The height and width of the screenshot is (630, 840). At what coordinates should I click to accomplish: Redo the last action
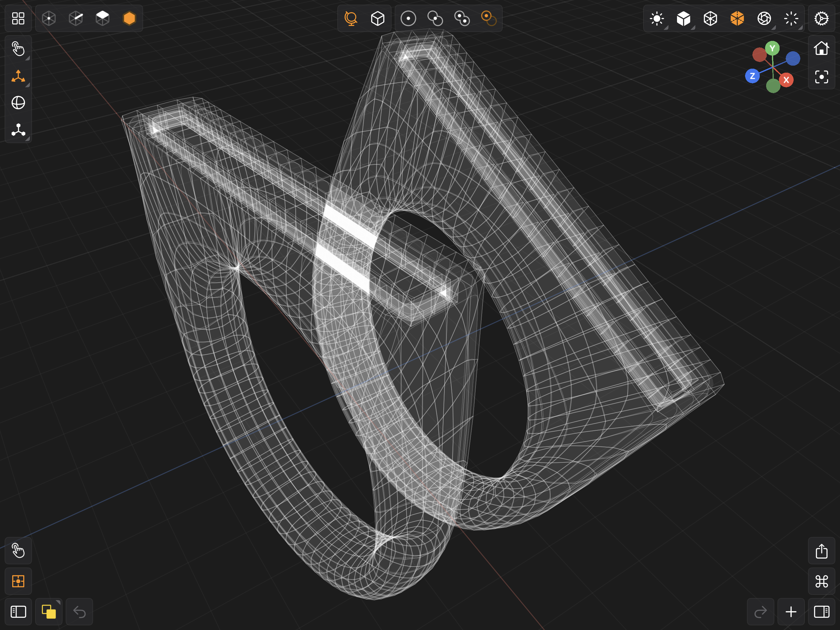click(760, 612)
